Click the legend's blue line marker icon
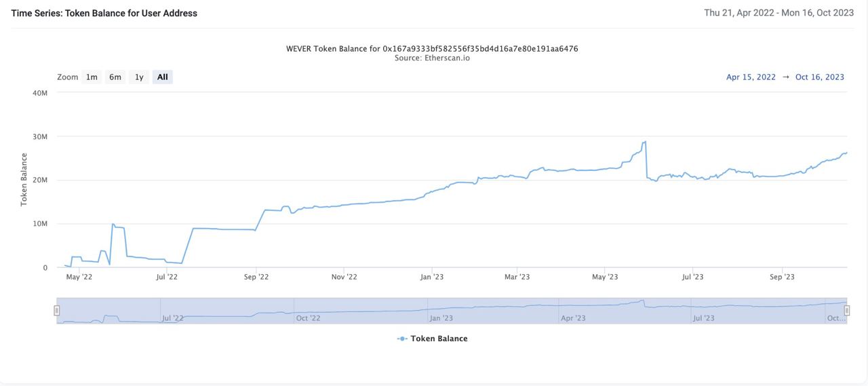 (402, 339)
